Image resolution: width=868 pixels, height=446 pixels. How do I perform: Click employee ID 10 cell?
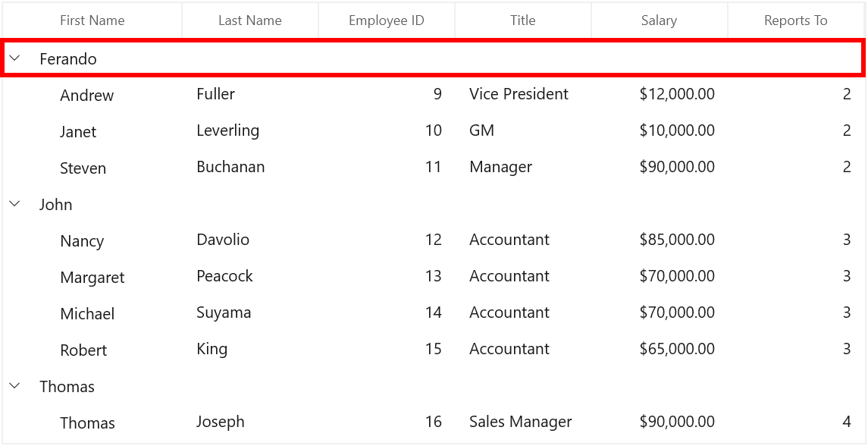tap(434, 130)
